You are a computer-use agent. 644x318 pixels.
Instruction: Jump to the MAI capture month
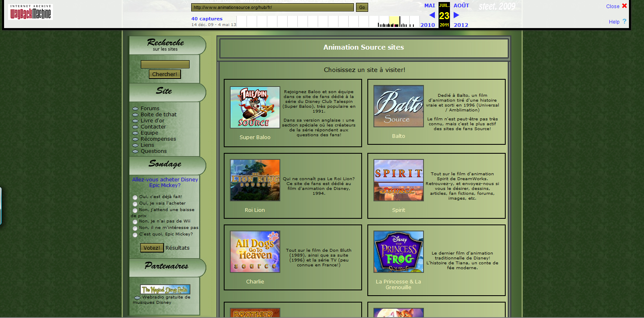430,6
